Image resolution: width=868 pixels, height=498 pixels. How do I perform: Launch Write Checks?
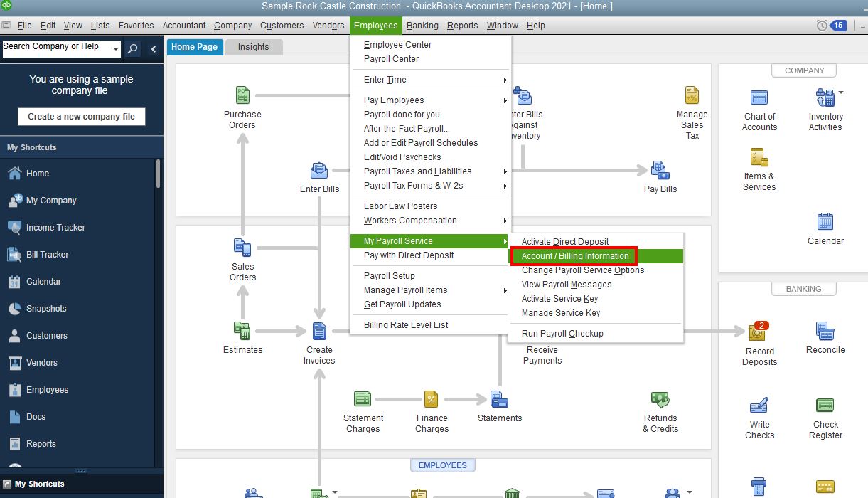pos(759,406)
